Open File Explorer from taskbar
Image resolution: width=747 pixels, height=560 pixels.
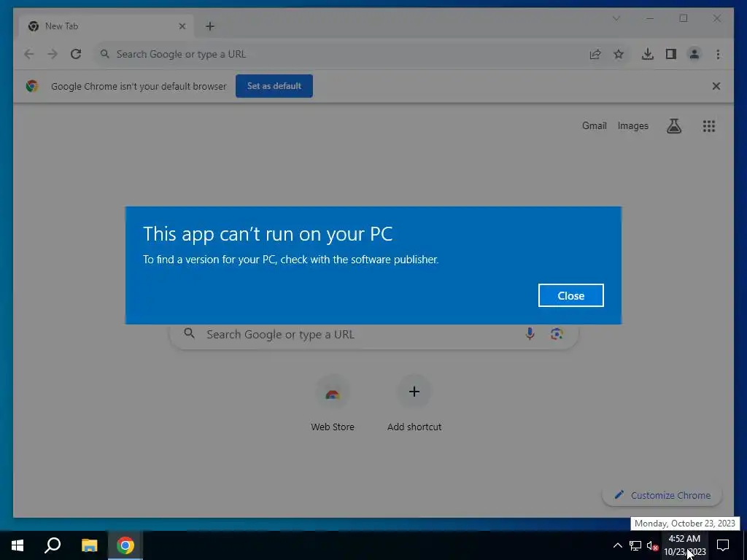click(x=89, y=545)
